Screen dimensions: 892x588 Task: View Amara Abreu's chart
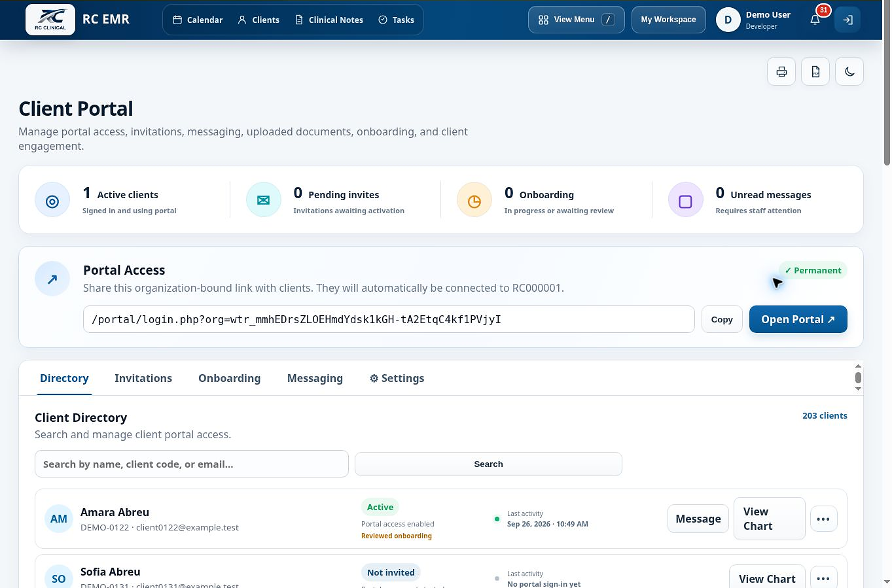coord(769,519)
